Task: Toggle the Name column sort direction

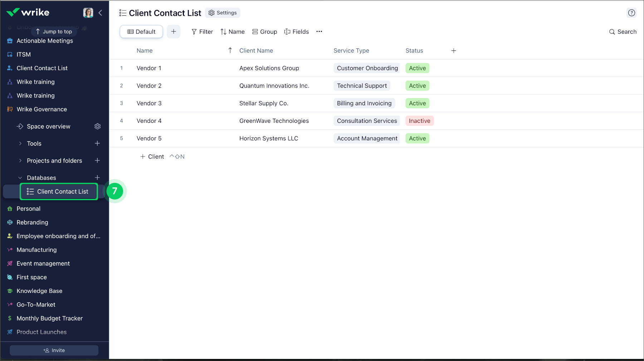Action: coord(230,50)
